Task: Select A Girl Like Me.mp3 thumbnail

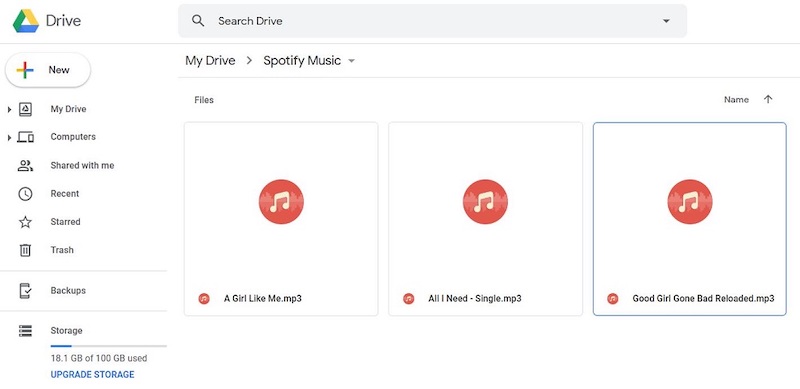Action: [x=281, y=202]
